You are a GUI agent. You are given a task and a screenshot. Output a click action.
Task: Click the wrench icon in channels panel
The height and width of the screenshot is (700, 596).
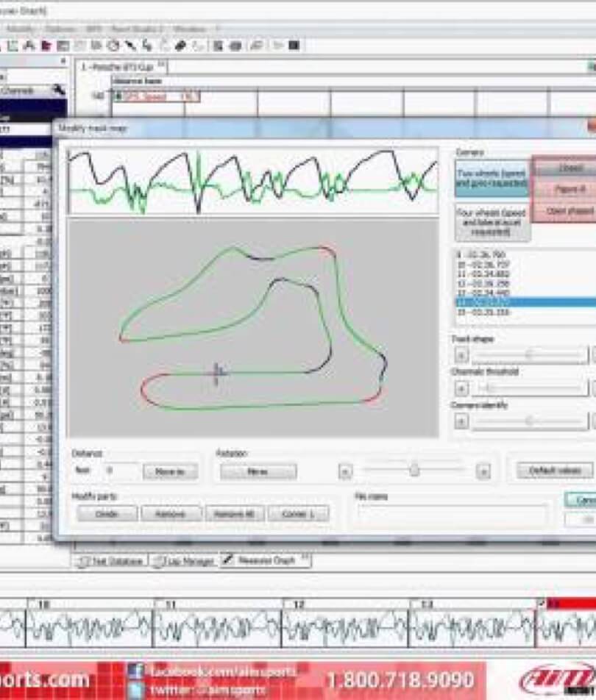click(x=59, y=90)
